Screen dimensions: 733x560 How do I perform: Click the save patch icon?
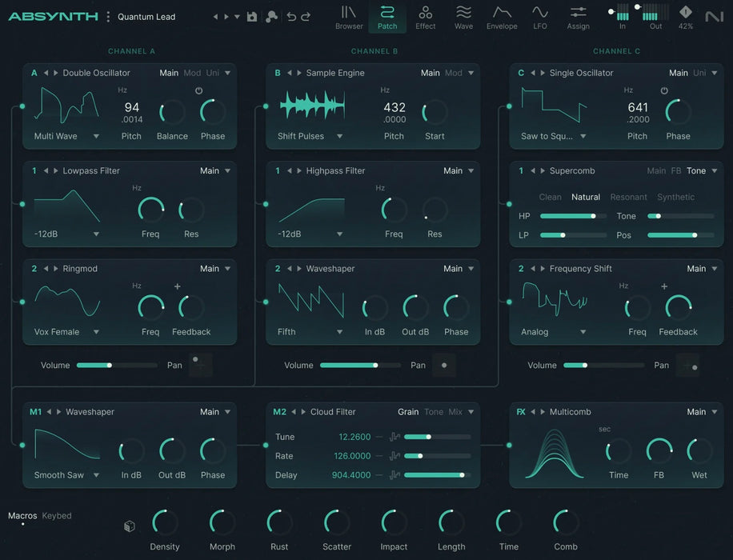(251, 15)
